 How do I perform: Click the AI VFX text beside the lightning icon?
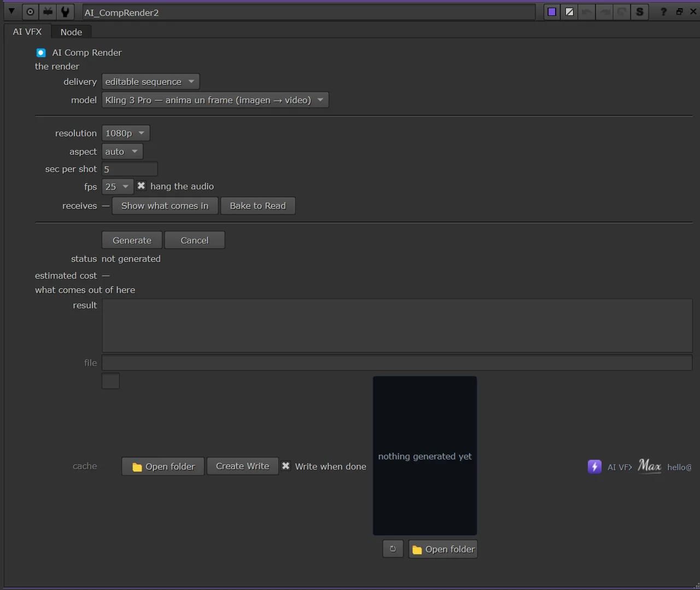pyautogui.click(x=620, y=467)
